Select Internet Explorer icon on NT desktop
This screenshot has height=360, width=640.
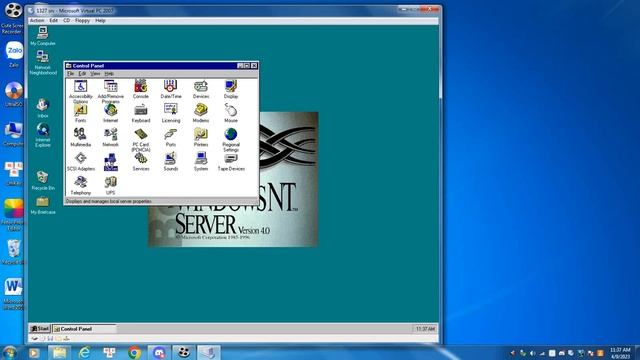point(43,135)
